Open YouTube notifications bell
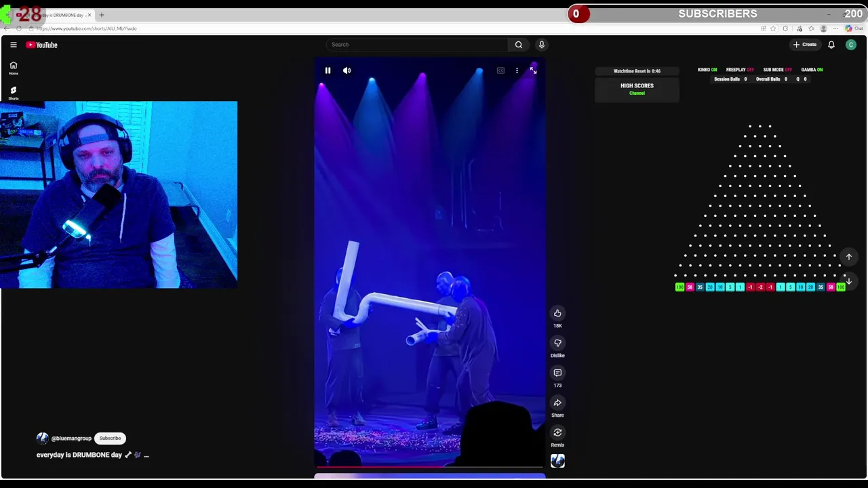Image resolution: width=868 pixels, height=488 pixels. 831,45
